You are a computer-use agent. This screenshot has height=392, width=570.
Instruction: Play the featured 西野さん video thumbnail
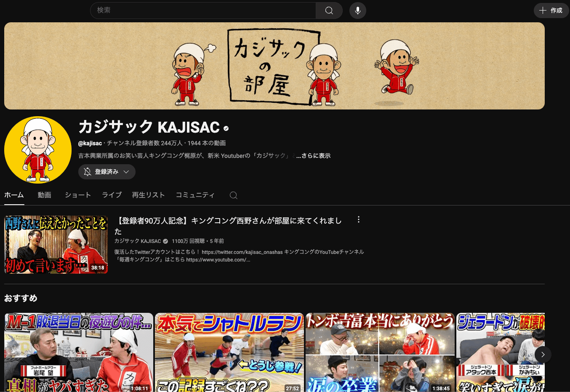[x=56, y=245]
